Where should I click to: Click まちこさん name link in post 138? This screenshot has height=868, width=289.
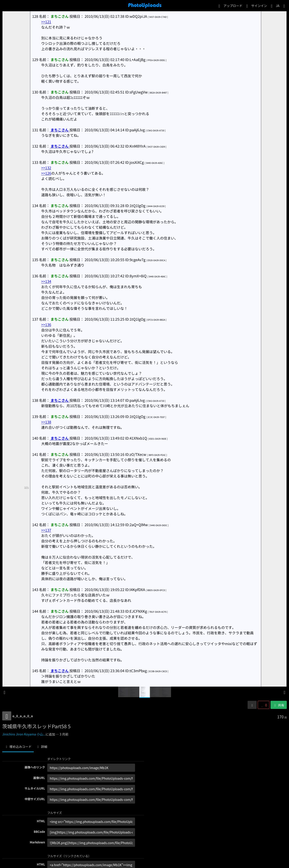tap(60, 401)
